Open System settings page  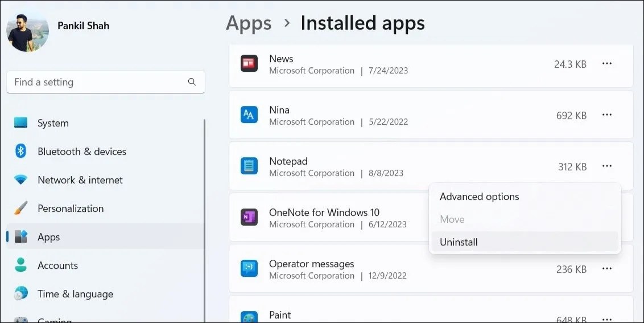point(105,122)
